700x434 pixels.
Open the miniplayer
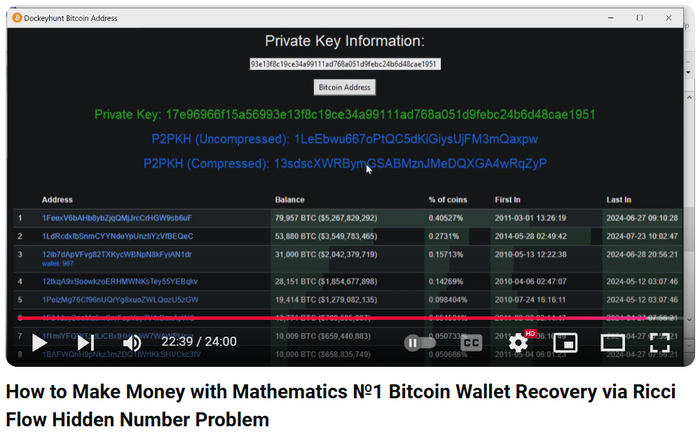pos(565,342)
